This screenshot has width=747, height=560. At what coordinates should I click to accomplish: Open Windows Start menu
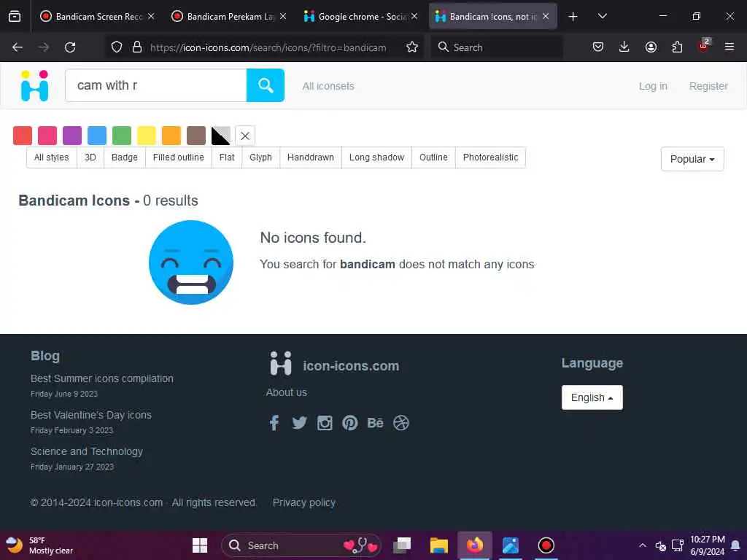coord(200,545)
